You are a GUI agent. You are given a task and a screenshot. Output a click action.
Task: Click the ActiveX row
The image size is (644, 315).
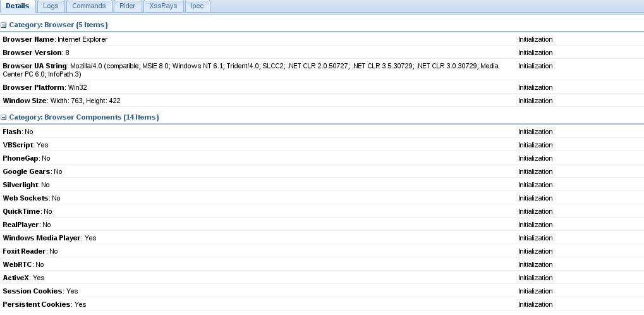322,278
